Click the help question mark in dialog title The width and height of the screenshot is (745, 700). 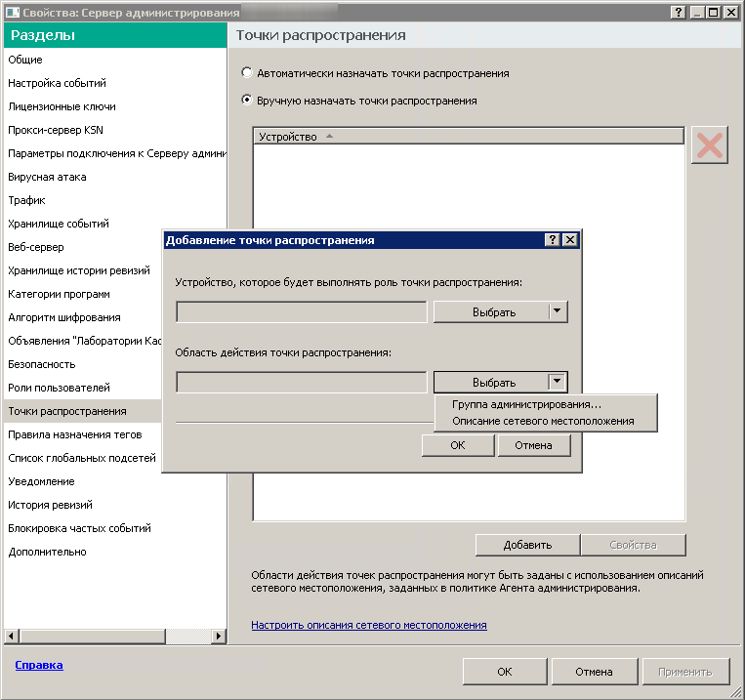552,239
